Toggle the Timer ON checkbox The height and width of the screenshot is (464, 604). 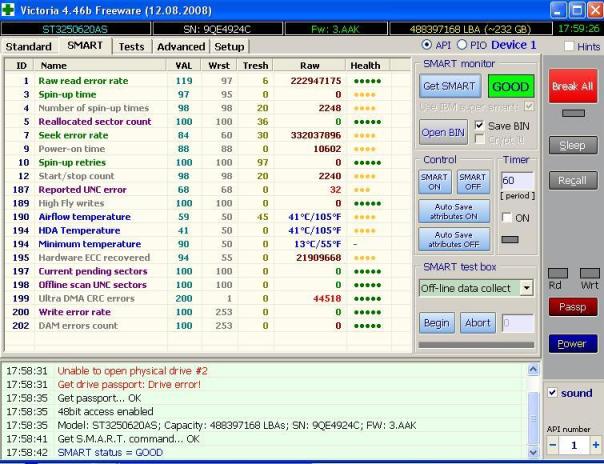(x=506, y=218)
